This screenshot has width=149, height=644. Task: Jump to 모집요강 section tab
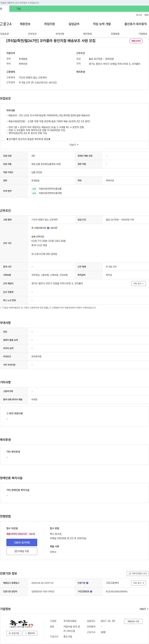tap(5, 34)
